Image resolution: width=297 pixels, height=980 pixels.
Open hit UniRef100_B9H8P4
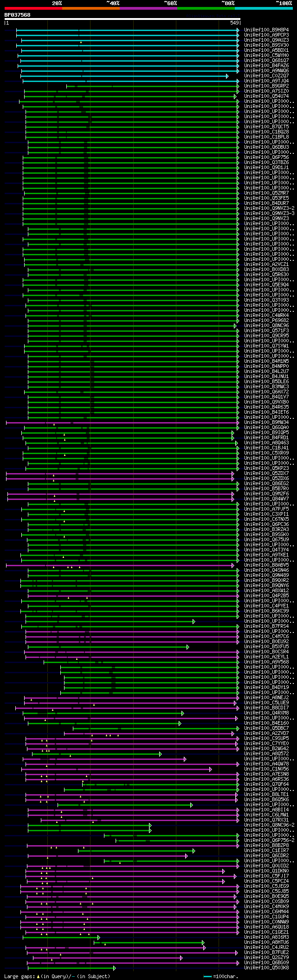click(266, 30)
